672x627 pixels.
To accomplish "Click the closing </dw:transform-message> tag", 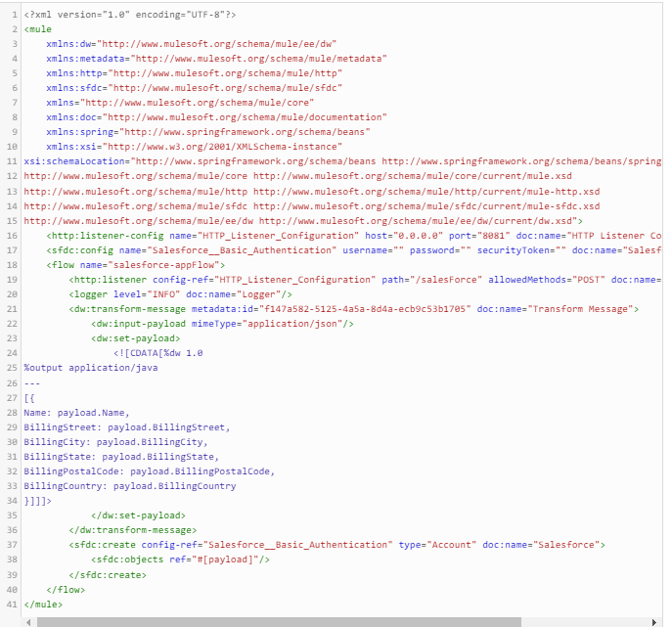I will click(x=133, y=530).
